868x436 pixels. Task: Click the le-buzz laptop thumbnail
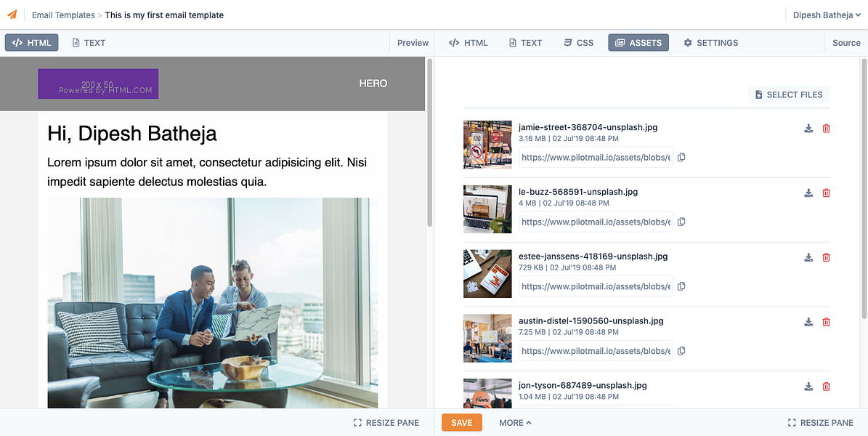[487, 209]
